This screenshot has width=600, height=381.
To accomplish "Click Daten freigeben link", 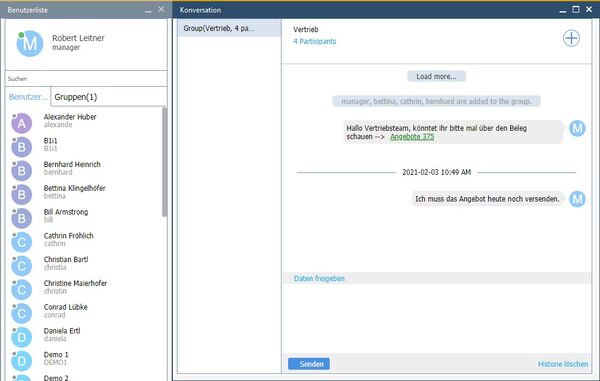I will 319,278.
